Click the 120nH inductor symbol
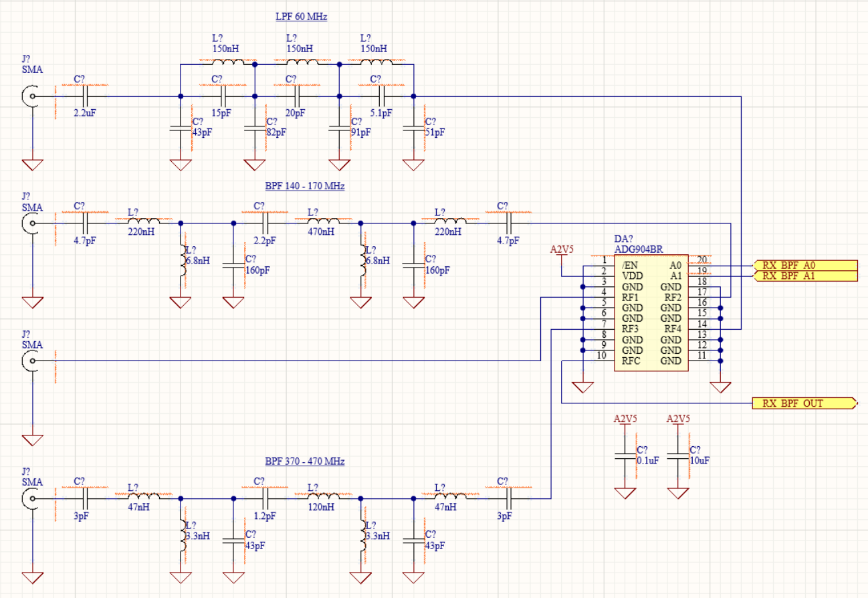This screenshot has height=598, width=868. click(x=323, y=498)
